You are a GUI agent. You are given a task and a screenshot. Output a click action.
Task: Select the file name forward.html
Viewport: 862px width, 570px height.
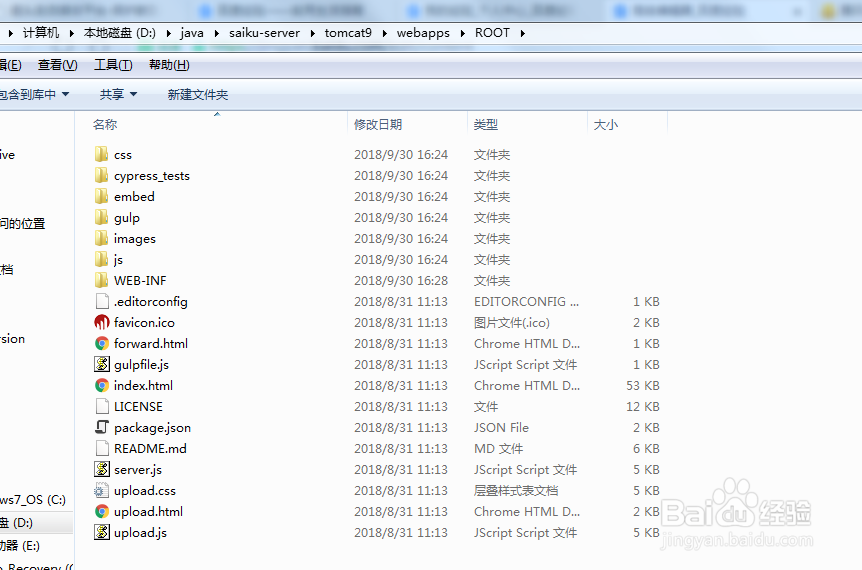(x=151, y=344)
